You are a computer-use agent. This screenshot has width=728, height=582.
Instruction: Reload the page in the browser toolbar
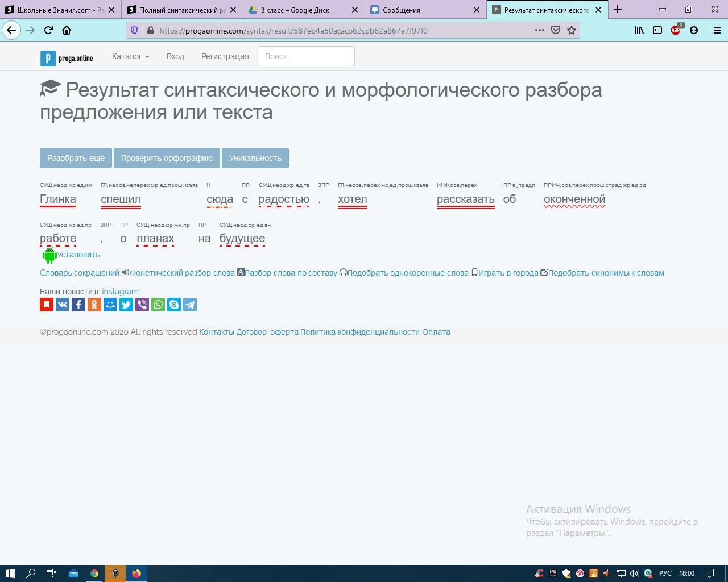48,31
